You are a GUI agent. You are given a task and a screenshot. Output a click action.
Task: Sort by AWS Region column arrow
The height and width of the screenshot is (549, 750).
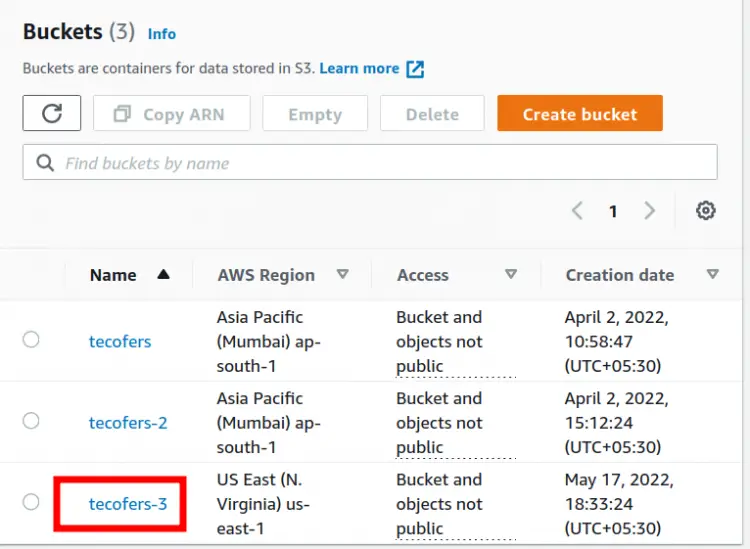click(342, 274)
